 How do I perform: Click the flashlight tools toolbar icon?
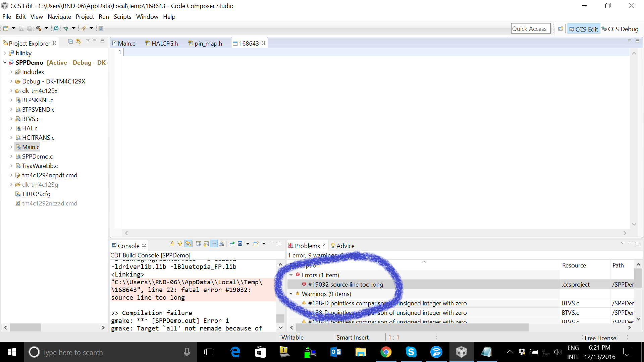[84, 28]
